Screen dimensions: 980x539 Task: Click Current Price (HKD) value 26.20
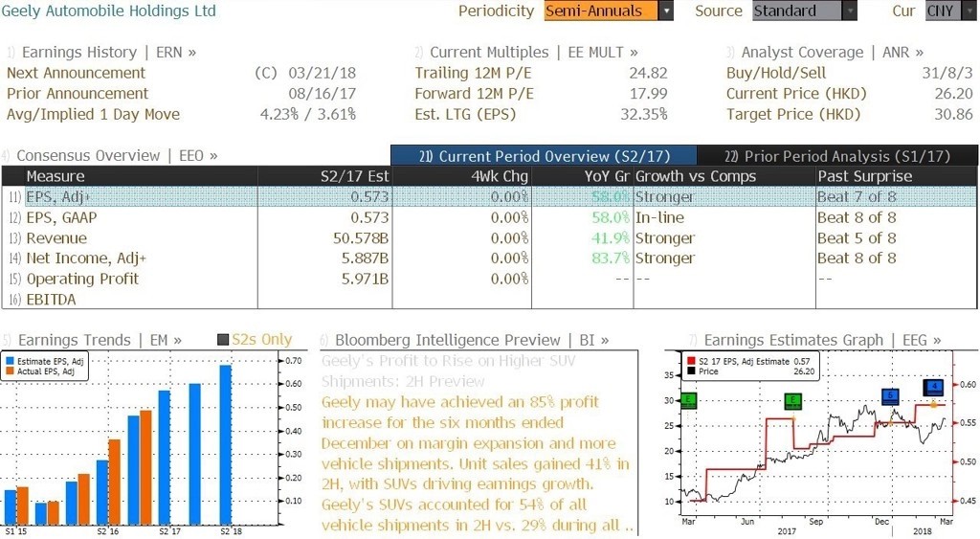954,94
